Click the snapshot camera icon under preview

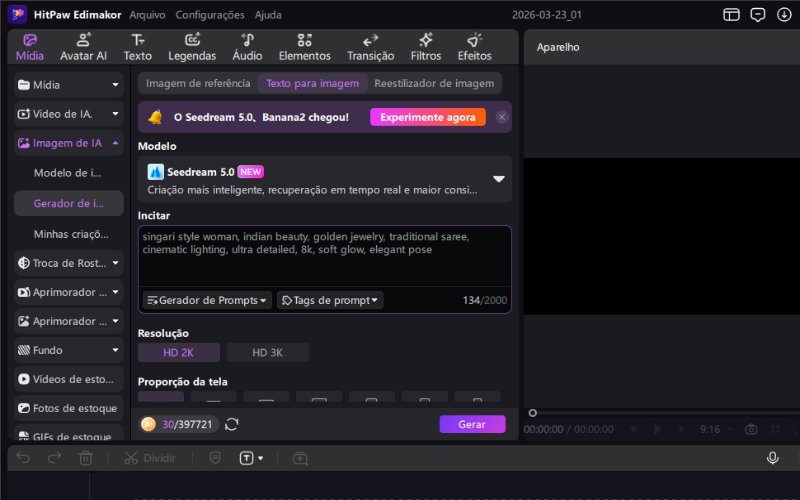[751, 429]
